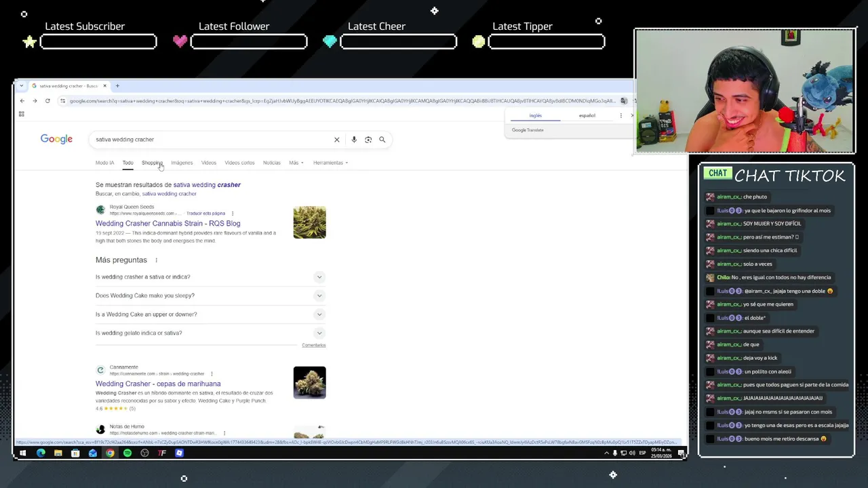
Task: Open OBS Studio from taskbar
Action: (x=144, y=453)
